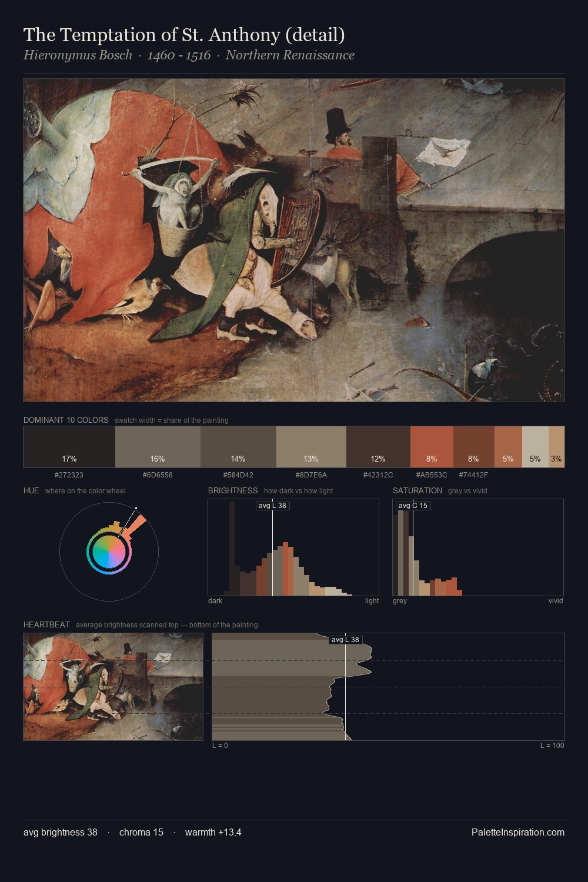Viewport: 588px width, 882px height.
Task: Click the 'vivid' axis label
Action: tap(556, 601)
